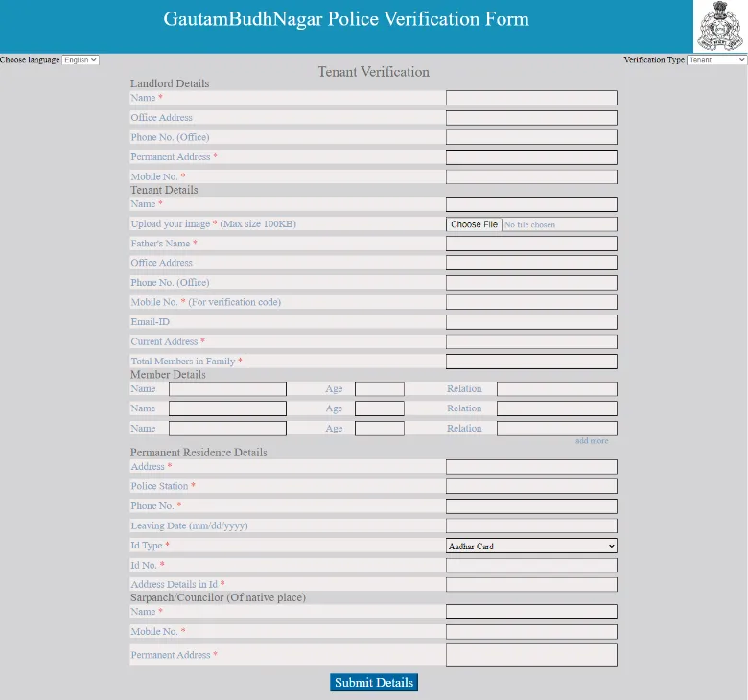Image resolution: width=748 pixels, height=700 pixels.
Task: Select the Email-ID text field
Action: click(x=531, y=322)
